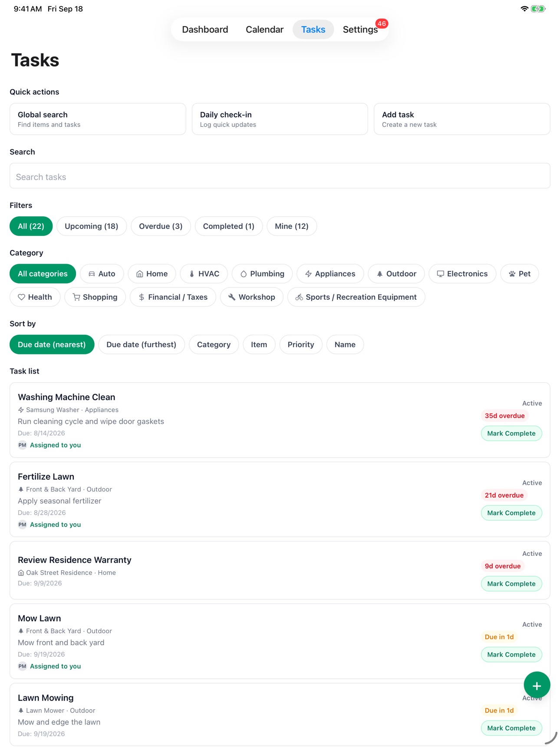Click the Search tasks field
Screen dimensions: 560x747
(280, 176)
